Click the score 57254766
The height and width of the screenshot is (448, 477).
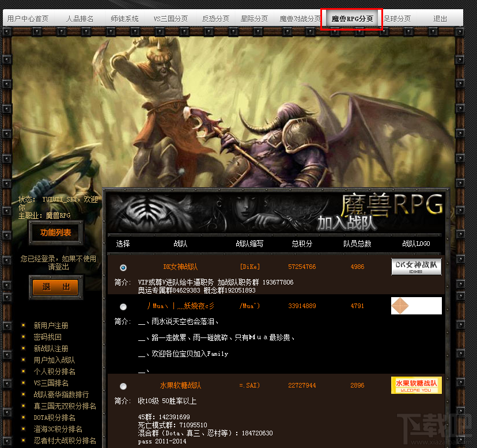(302, 267)
